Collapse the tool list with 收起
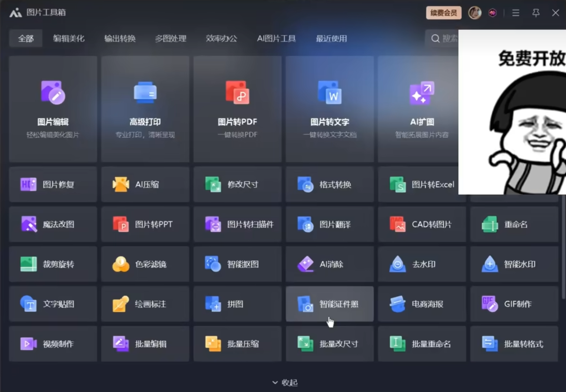Image resolution: width=566 pixels, height=392 pixels. click(285, 382)
